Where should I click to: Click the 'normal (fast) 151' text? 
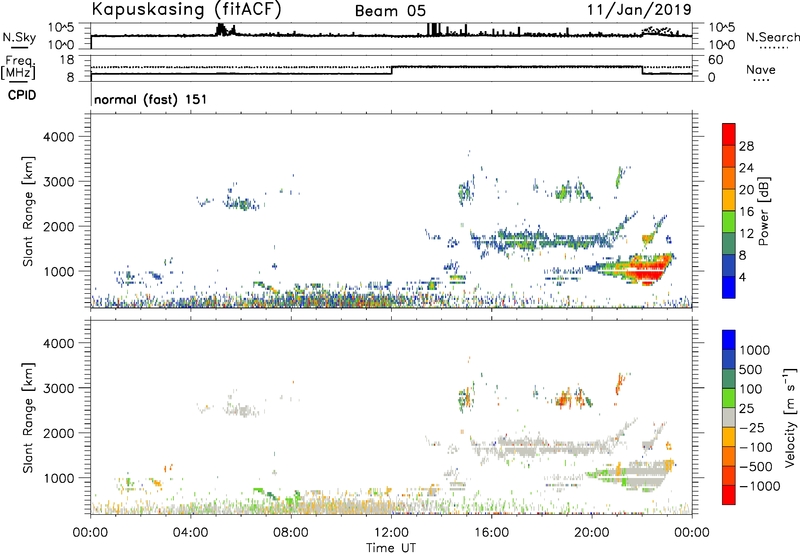tap(151, 99)
